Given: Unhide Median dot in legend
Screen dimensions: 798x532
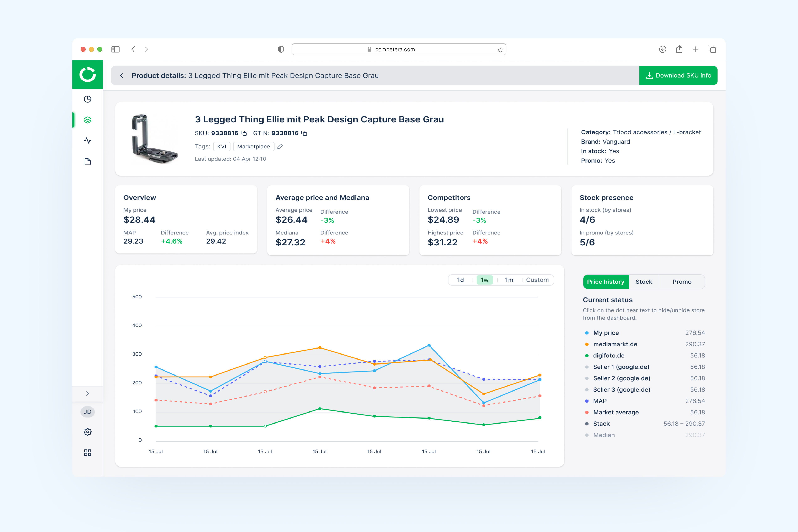Looking at the screenshot, I should coord(587,435).
